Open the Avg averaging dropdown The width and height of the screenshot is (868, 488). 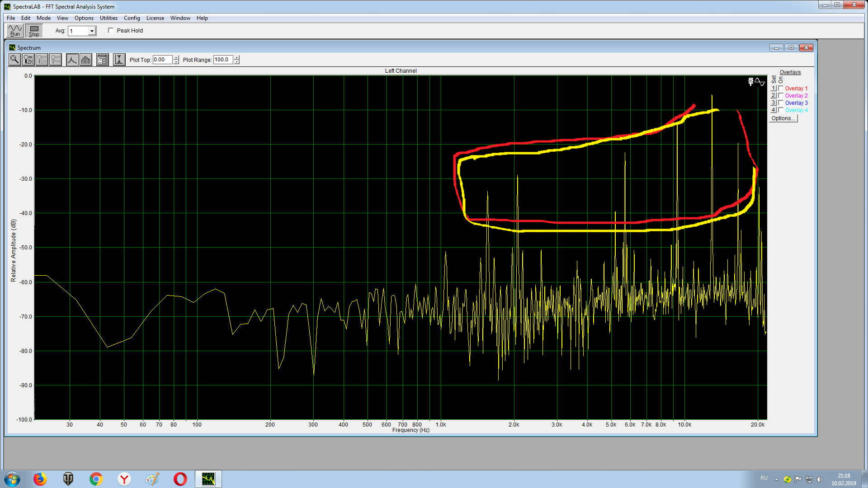coord(92,31)
